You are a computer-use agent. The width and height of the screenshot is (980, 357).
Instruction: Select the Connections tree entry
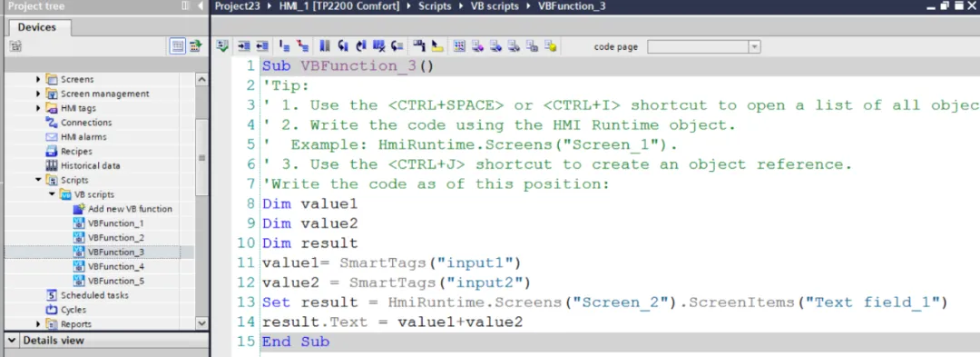(x=86, y=123)
